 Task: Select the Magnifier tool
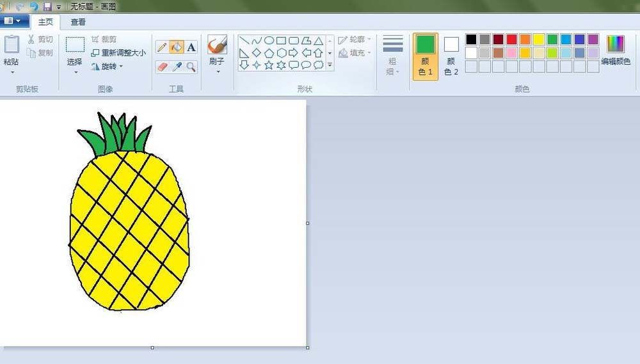point(191,67)
